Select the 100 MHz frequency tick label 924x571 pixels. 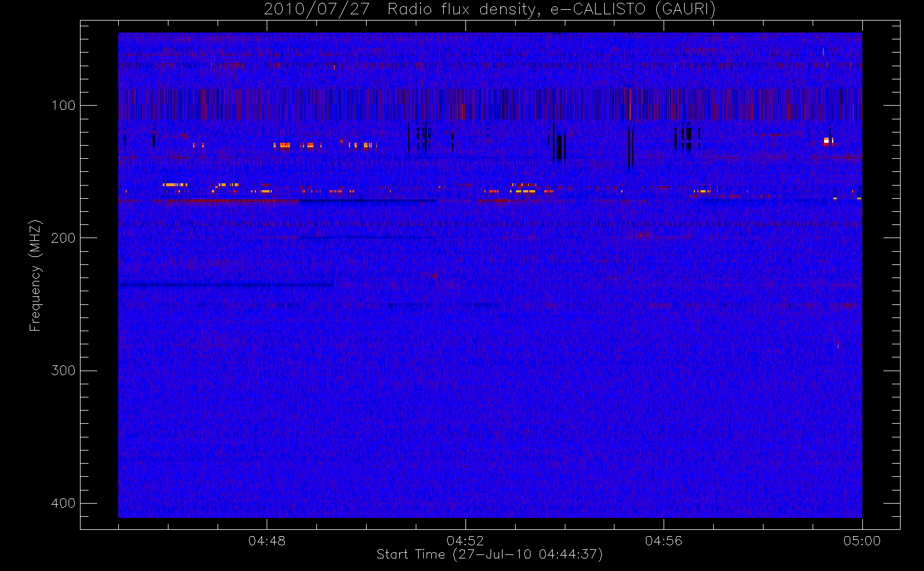click(x=63, y=105)
